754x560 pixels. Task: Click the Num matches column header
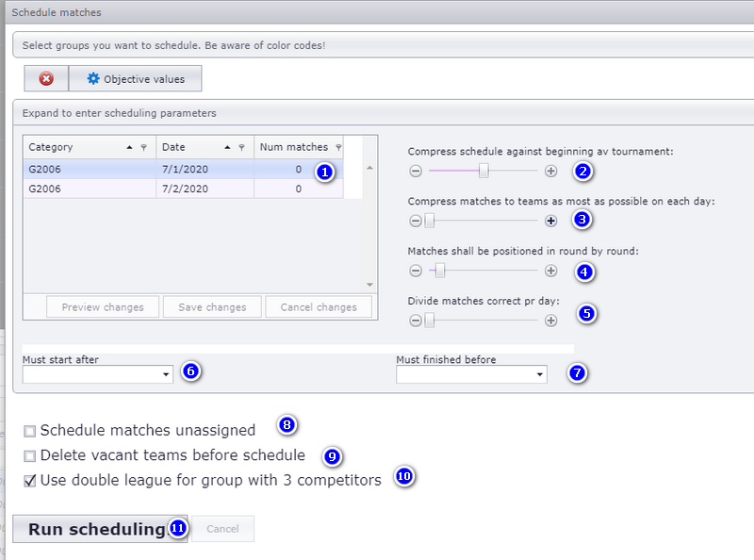coord(299,147)
